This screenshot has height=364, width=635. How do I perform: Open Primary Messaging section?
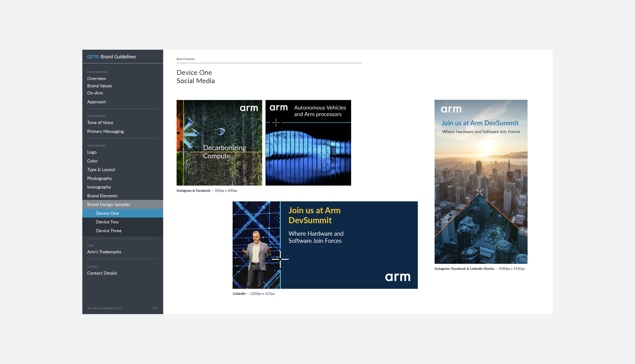coord(105,131)
